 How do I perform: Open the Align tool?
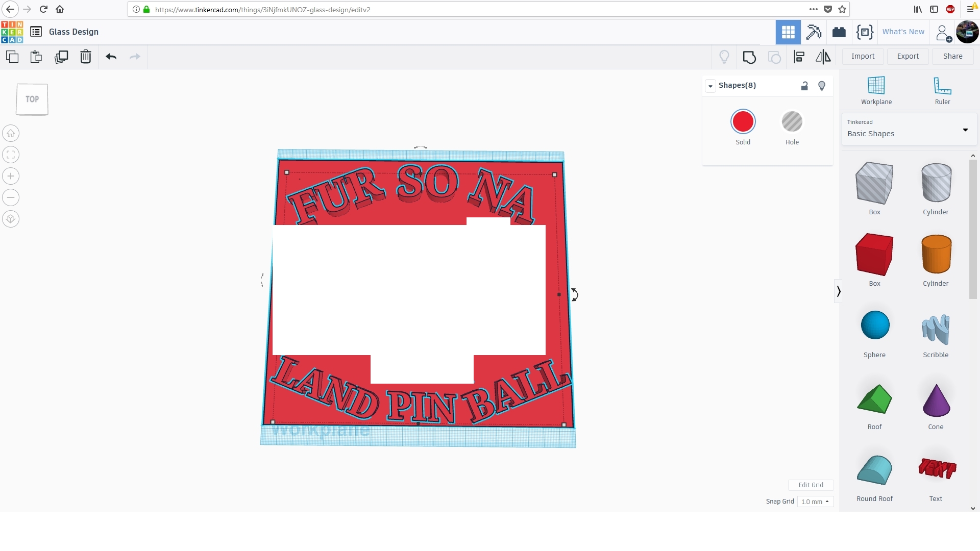[x=799, y=57]
